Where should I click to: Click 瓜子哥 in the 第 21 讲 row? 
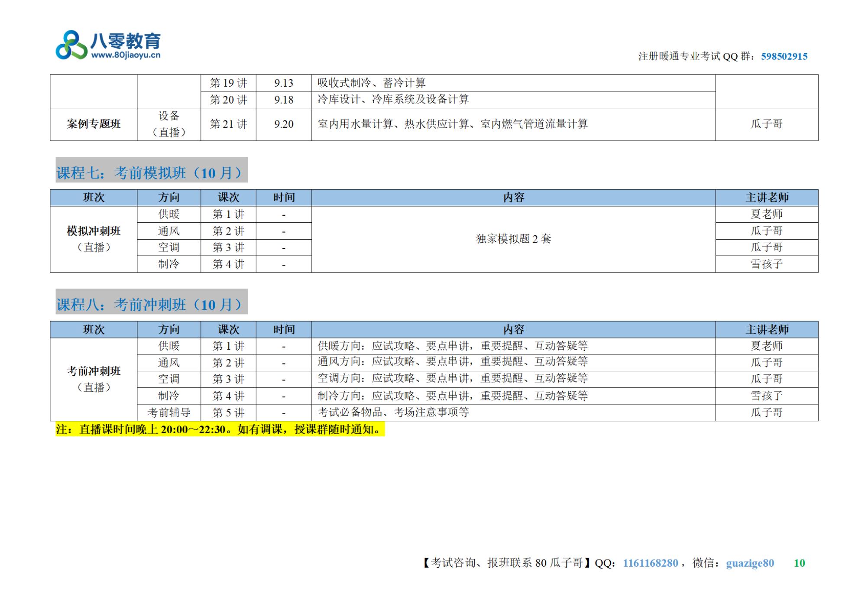tap(767, 124)
